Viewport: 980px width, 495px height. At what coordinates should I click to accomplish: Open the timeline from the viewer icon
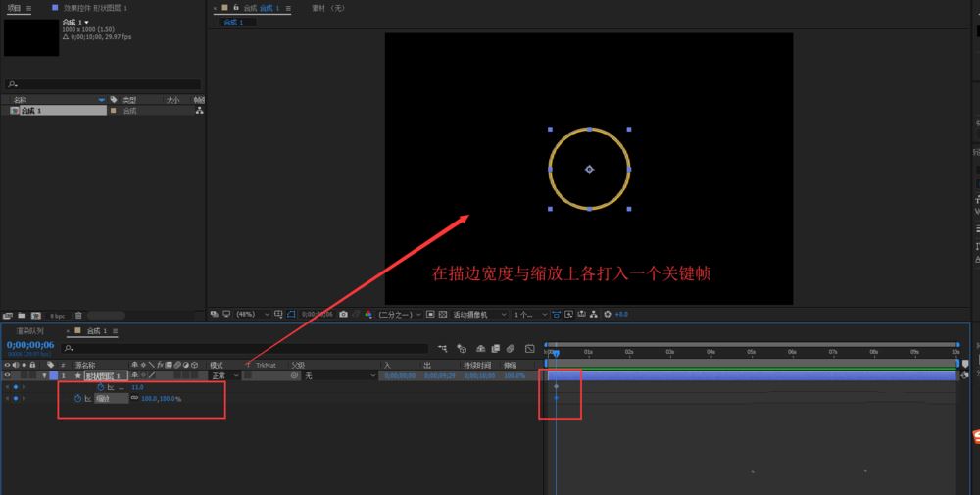tap(581, 315)
